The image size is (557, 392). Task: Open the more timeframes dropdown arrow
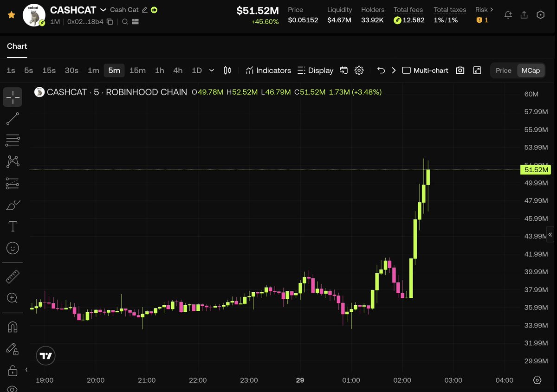click(x=212, y=71)
